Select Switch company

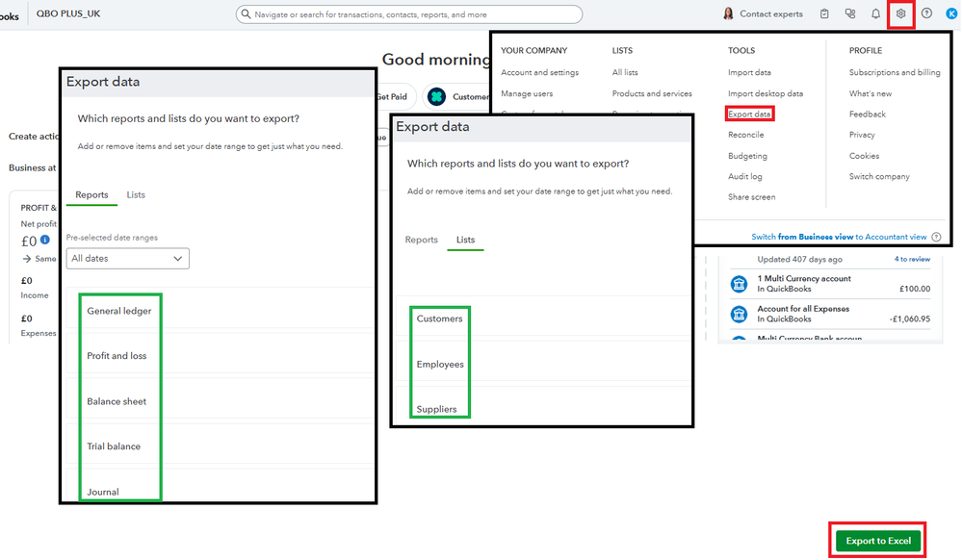click(879, 177)
